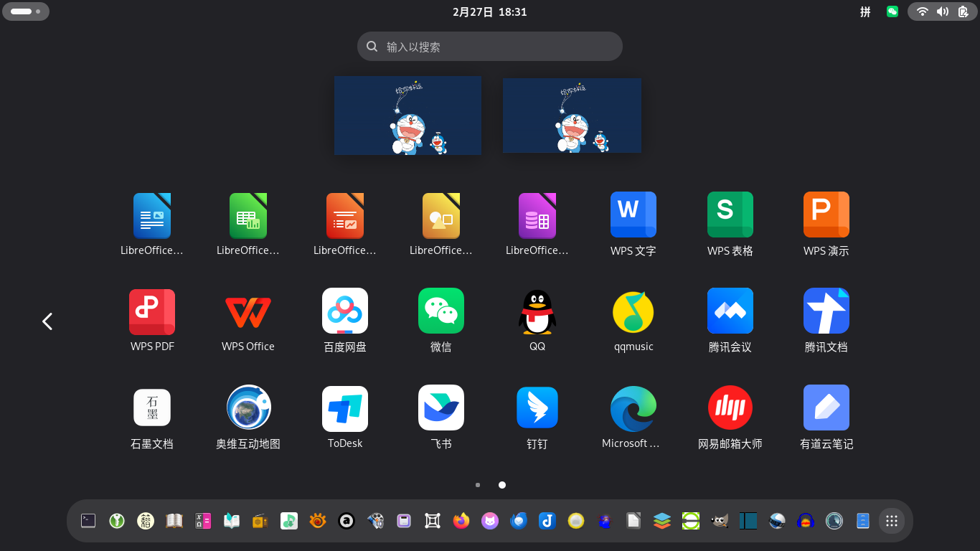Open Terminal from the dock
This screenshot has width=980, height=551.
[x=88, y=521]
